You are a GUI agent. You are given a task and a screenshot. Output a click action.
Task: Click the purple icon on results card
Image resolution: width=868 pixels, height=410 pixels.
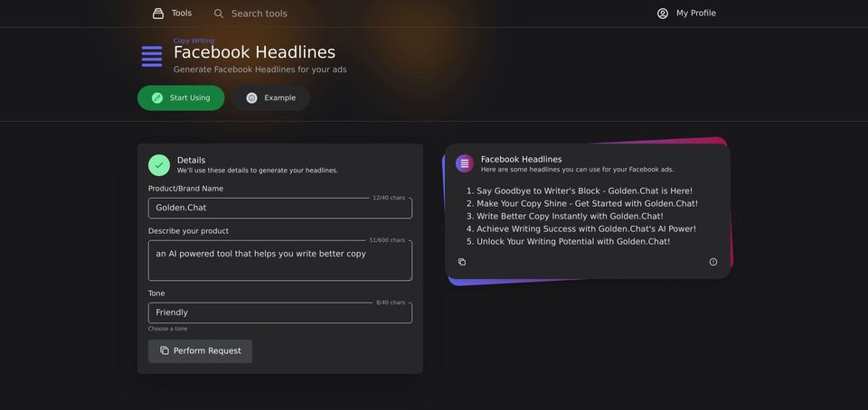click(x=465, y=163)
